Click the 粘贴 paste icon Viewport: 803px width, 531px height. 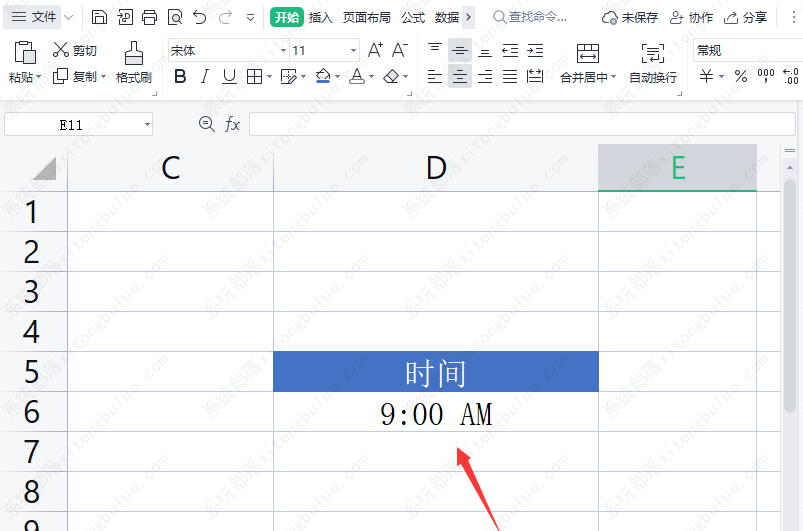(x=25, y=52)
